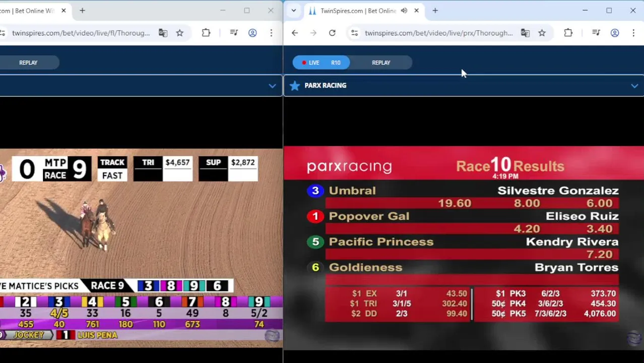The width and height of the screenshot is (644, 363).
Task: Click the PARX RACING track name
Action: (x=325, y=86)
